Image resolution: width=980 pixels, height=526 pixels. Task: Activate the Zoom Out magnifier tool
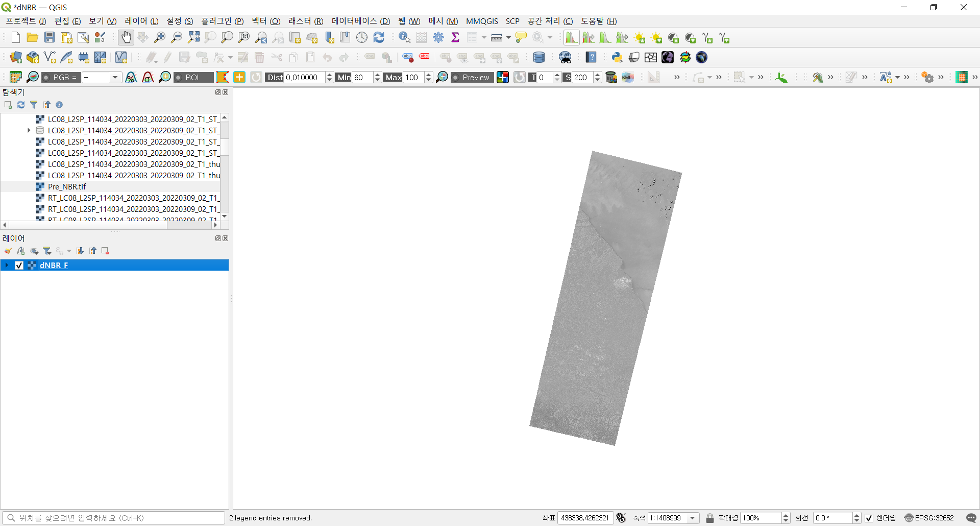click(177, 37)
